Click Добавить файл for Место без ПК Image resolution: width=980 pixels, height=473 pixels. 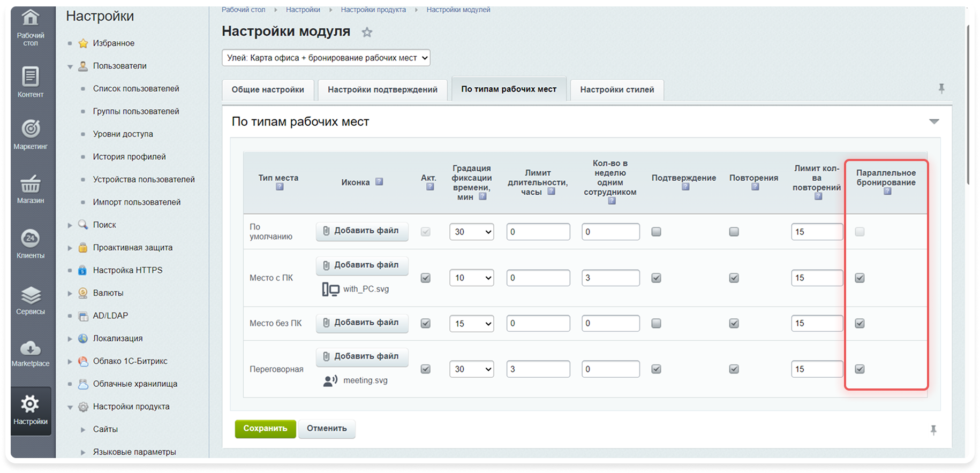coord(362,323)
